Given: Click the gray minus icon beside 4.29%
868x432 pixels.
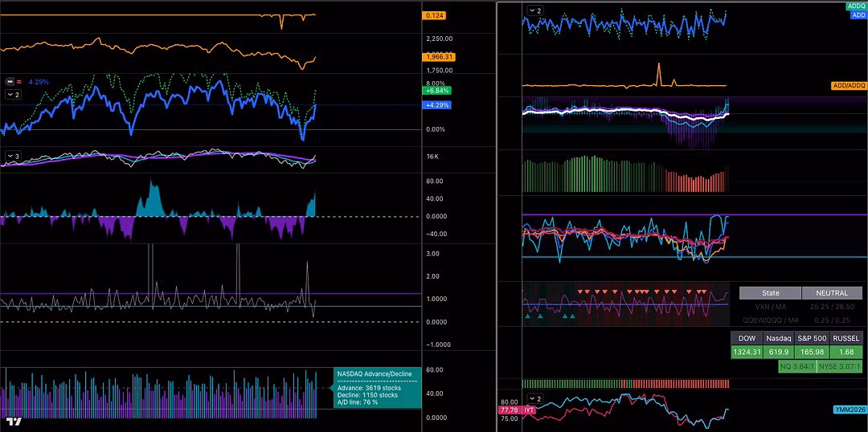Looking at the screenshot, I should coord(9,82).
